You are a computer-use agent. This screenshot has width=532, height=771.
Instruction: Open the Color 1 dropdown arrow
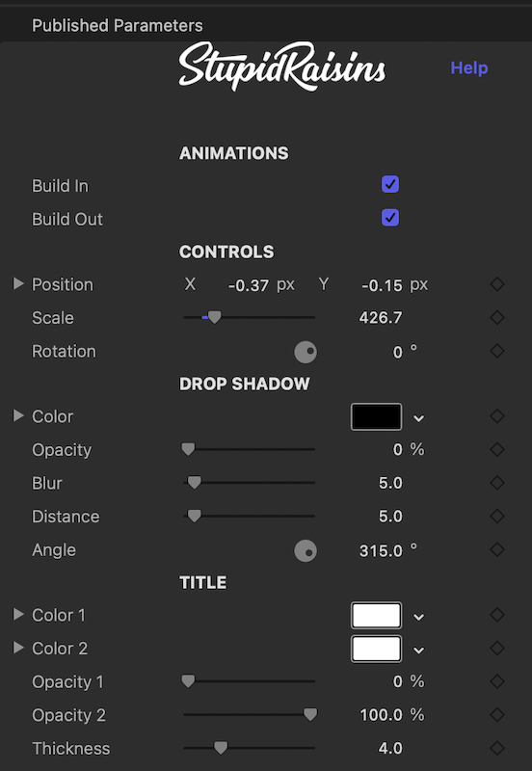click(x=418, y=617)
